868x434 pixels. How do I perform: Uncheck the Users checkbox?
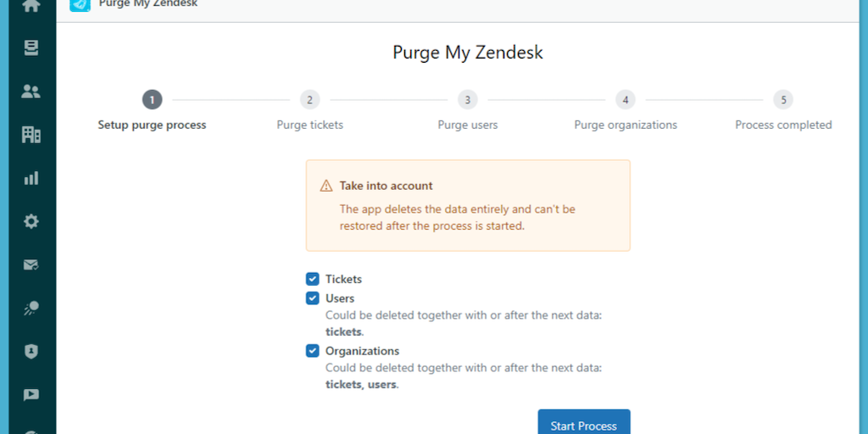coord(313,298)
